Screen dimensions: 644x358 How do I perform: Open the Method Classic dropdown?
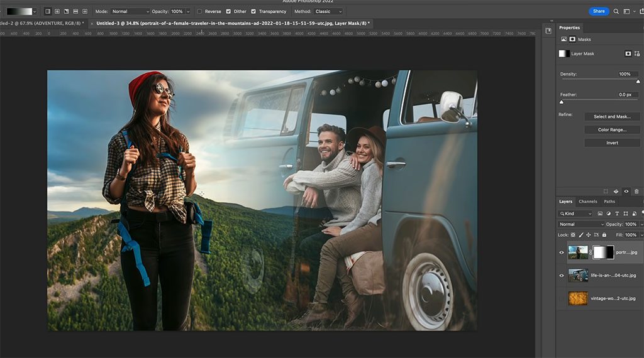point(328,11)
